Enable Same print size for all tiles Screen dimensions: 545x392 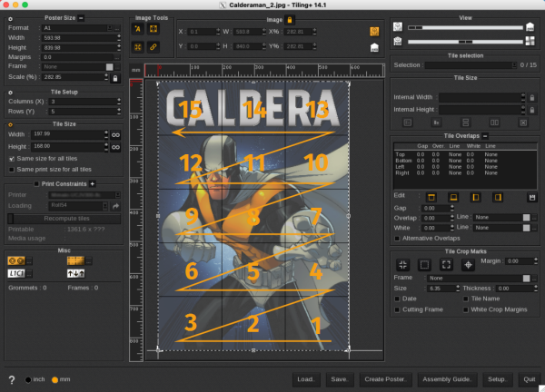pos(11,169)
